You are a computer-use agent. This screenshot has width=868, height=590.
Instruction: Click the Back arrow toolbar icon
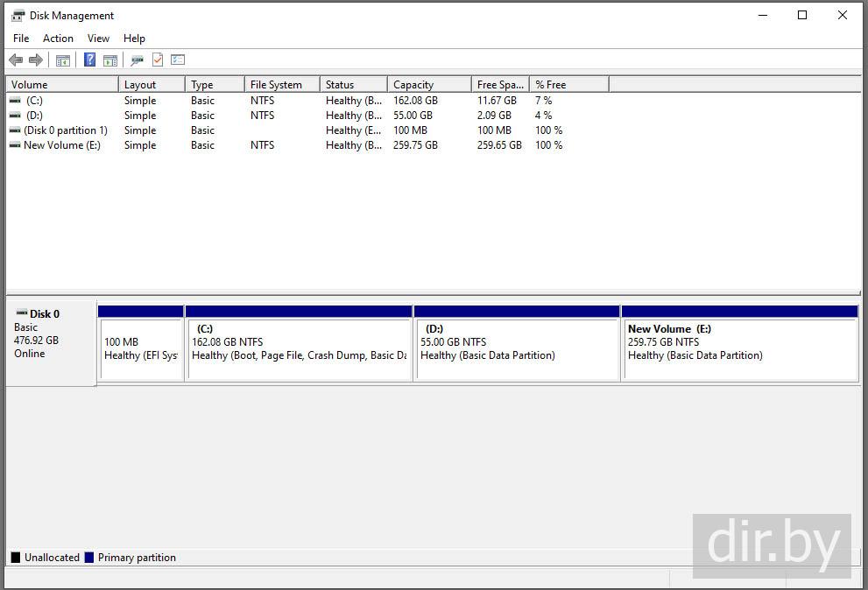(x=16, y=60)
